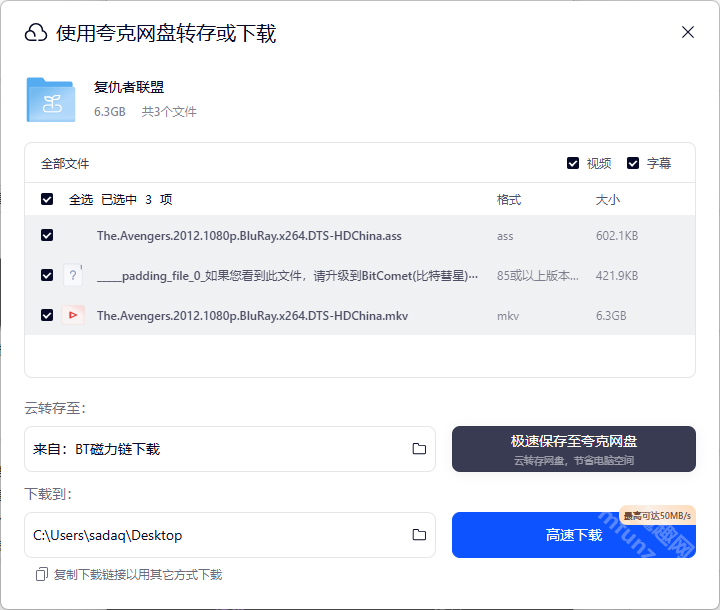Screen dimensions: 720x610
Task: Click 复制下载链接以用其它方式下载 link
Action: pyautogui.click(x=138, y=575)
